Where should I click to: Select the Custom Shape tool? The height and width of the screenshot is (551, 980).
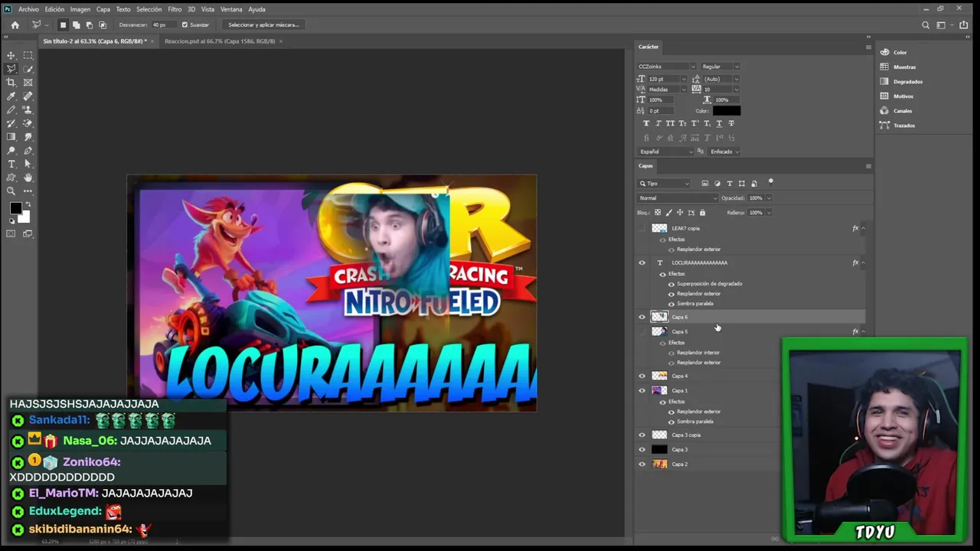[11, 178]
